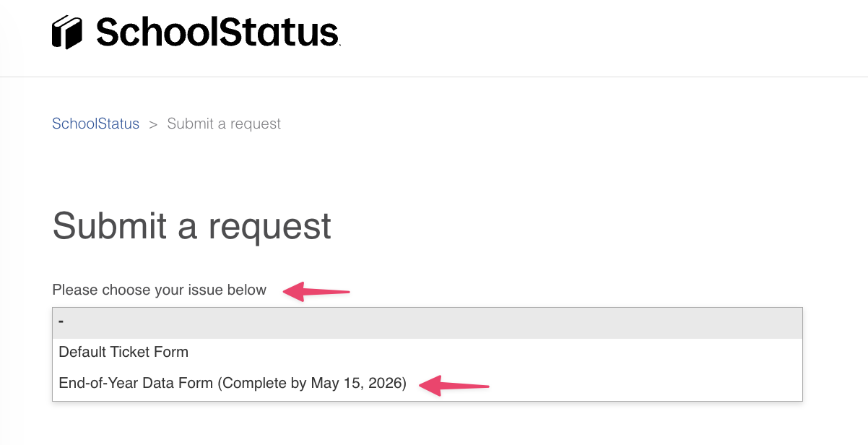Click the 'Submit a request' breadcrumb entry
This screenshot has height=445, width=868.
[224, 124]
